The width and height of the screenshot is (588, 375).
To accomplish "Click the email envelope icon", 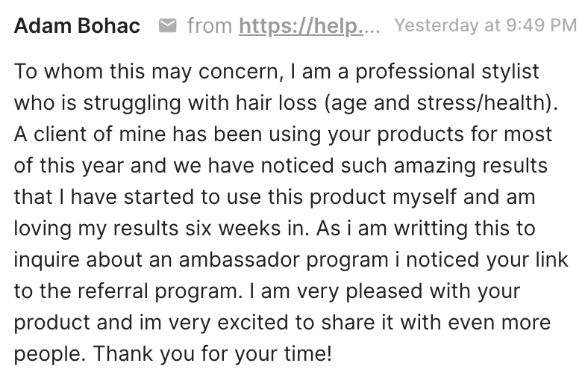I will coord(168,25).
